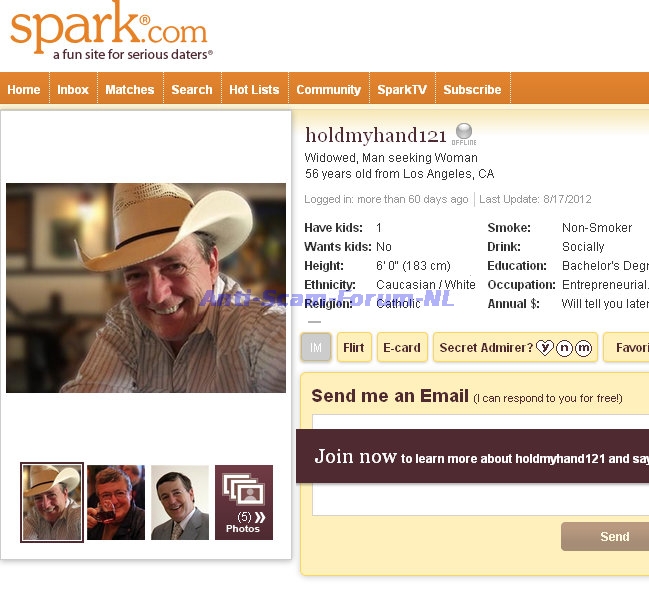Go to the Inbox tab
Viewport: 649px width, 595px height.
point(73,89)
